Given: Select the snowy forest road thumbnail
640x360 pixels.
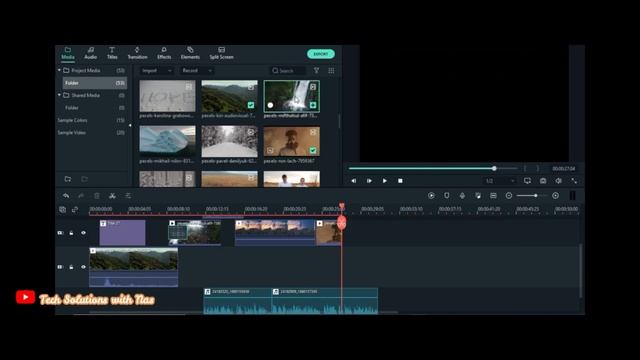Looking at the screenshot, I should pyautogui.click(x=229, y=142).
